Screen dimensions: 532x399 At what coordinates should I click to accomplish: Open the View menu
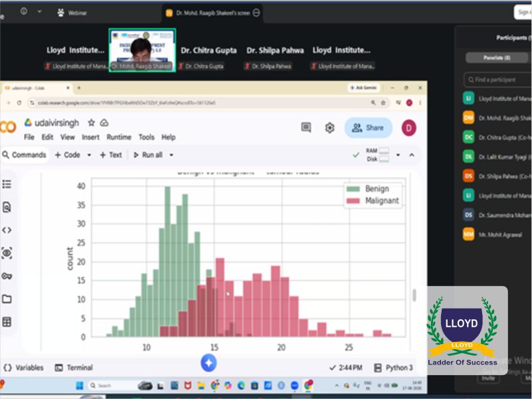click(x=68, y=137)
